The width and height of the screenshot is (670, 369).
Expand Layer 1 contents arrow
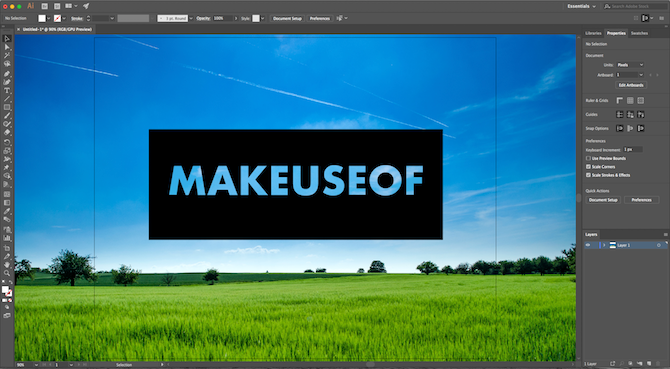point(604,245)
